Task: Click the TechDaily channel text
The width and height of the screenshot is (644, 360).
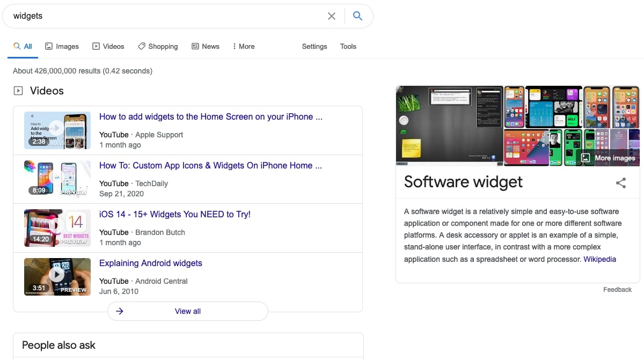Action: [152, 183]
